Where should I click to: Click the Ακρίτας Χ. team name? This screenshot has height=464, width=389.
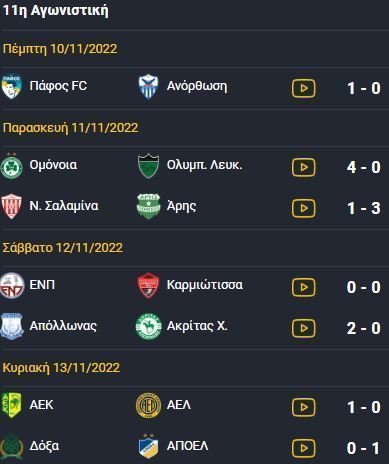tap(197, 326)
